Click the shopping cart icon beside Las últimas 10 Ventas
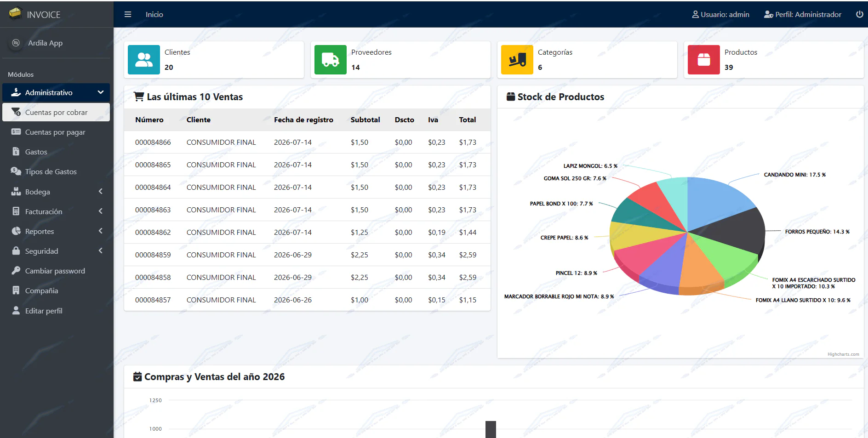868x438 pixels. tap(138, 97)
